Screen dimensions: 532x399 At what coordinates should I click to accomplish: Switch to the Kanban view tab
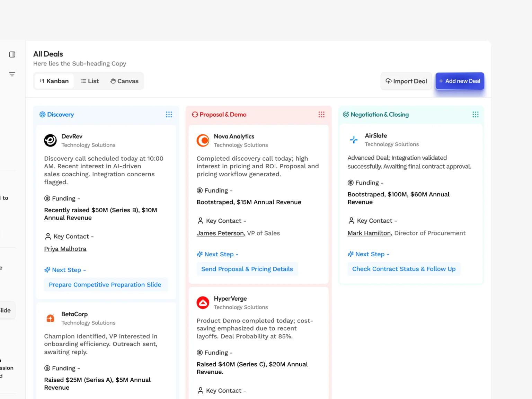coord(54,81)
